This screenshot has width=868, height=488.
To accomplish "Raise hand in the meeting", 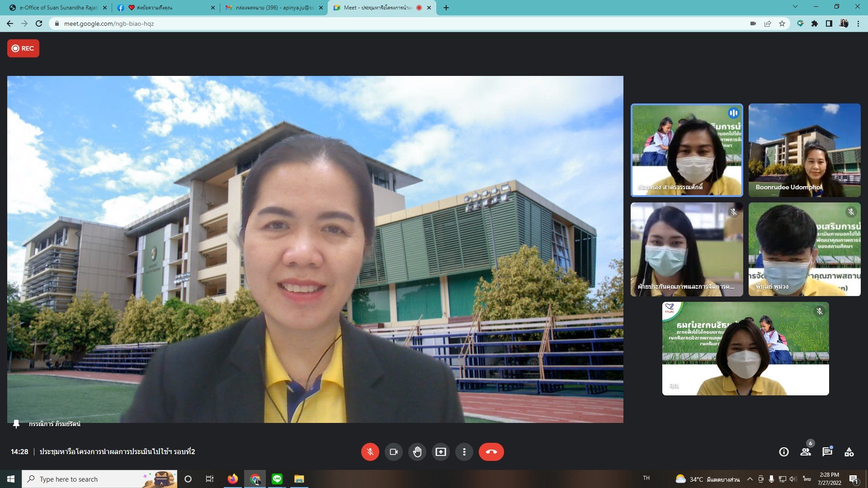I will pos(417,452).
